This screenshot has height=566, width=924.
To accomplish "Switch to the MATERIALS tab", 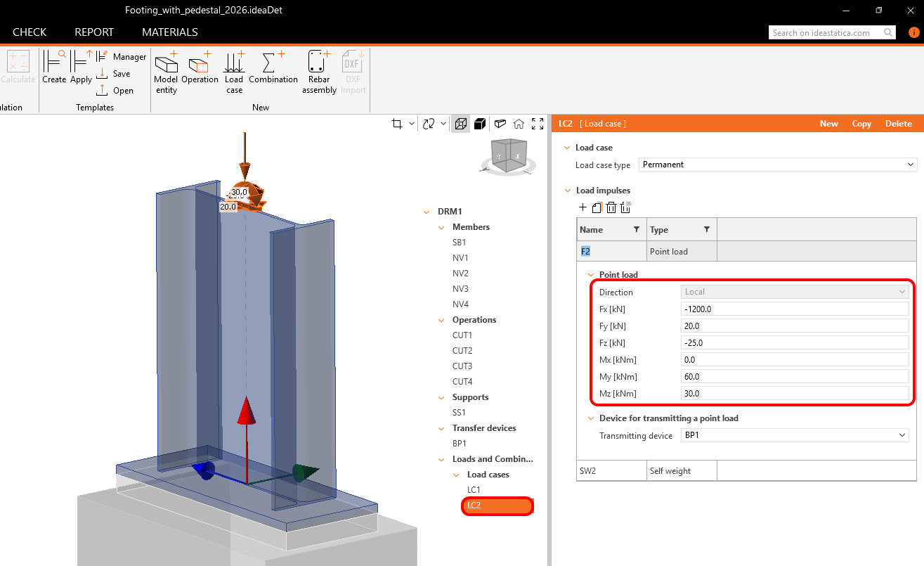I will [x=169, y=32].
